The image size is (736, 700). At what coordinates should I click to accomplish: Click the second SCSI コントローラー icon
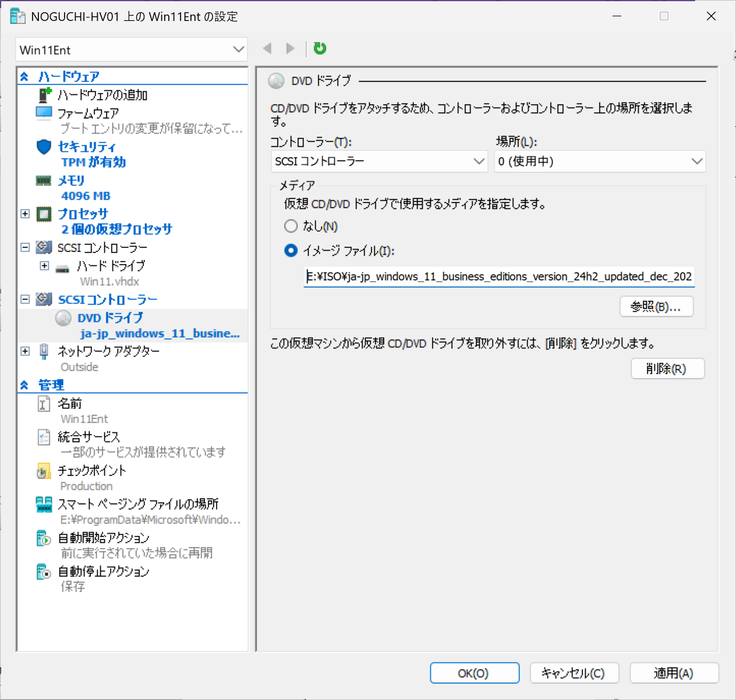coord(44,299)
